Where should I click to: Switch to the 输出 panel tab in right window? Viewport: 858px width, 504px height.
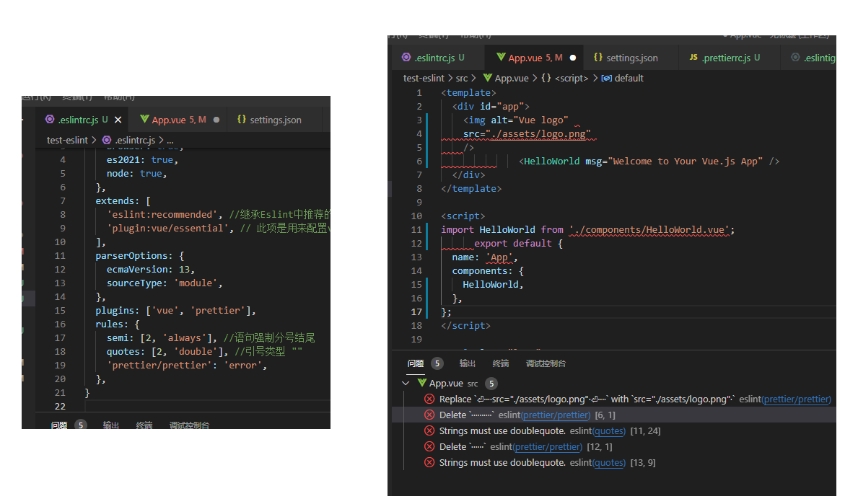(x=468, y=364)
